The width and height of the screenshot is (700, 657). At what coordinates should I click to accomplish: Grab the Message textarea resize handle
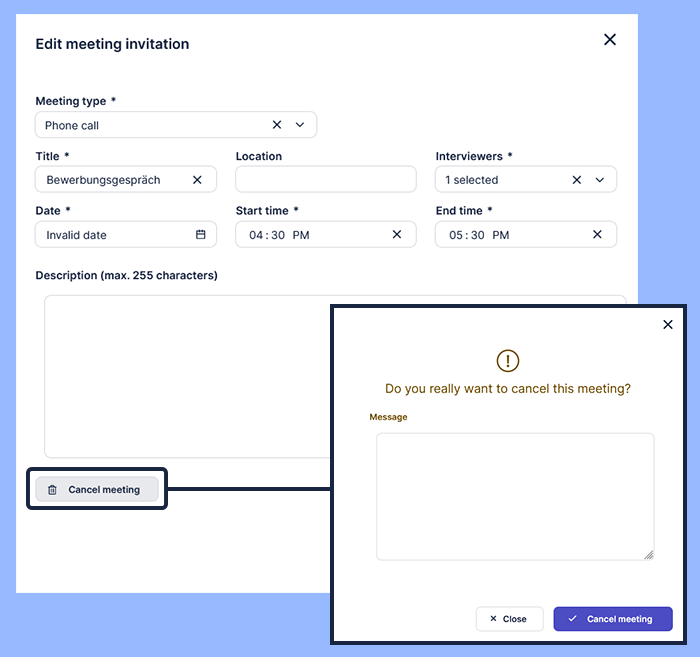[648, 554]
